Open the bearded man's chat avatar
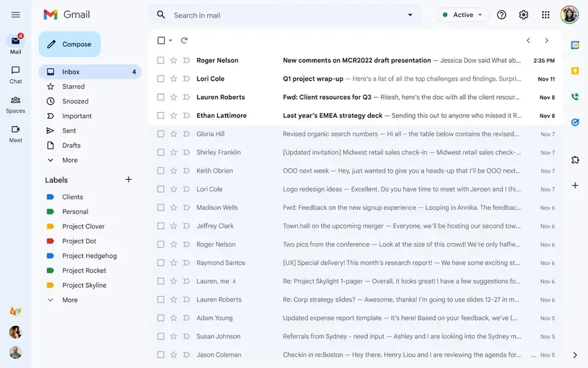The width and height of the screenshot is (588, 368). 15,353
